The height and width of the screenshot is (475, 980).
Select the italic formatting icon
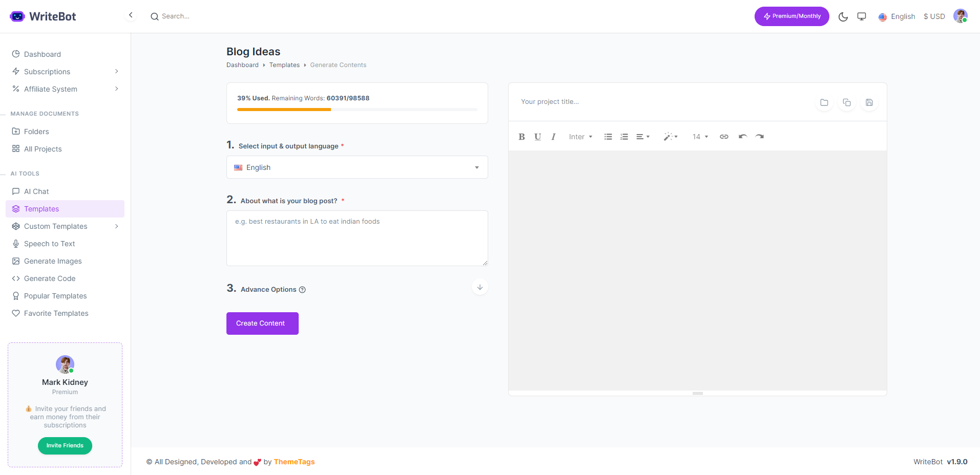coord(553,137)
